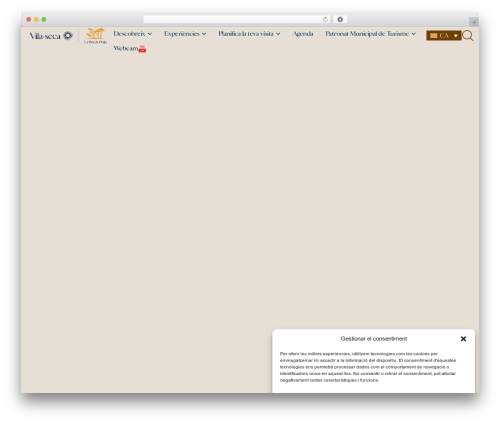
Task: Open the Vila-seca logo homepage
Action: [51, 36]
